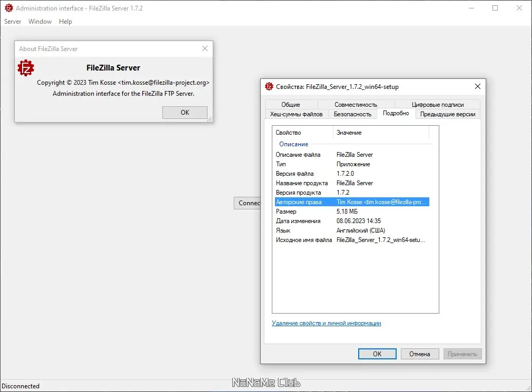Switch to the Хеш-суммы файлов tab
The image size is (532, 392).
pos(296,114)
